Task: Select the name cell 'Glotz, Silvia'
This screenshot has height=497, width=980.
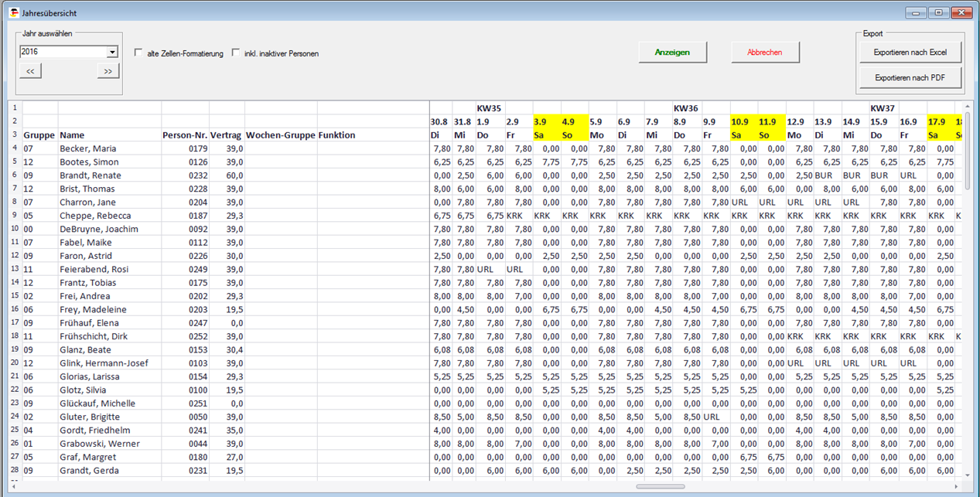Action: coord(110,390)
